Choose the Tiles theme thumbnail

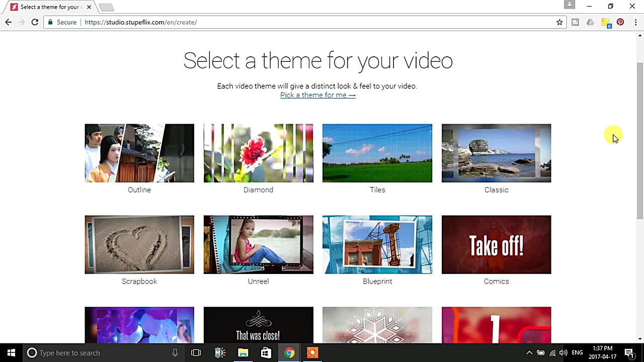coord(377,153)
